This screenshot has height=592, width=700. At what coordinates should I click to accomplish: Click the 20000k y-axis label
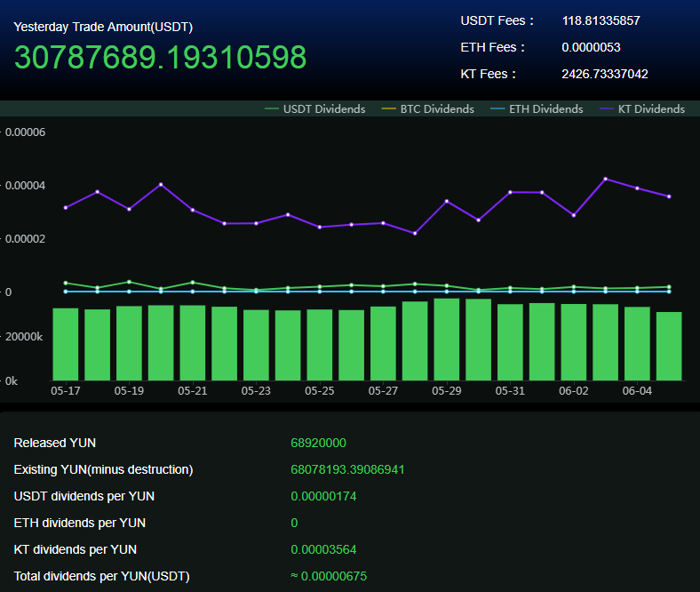24,336
